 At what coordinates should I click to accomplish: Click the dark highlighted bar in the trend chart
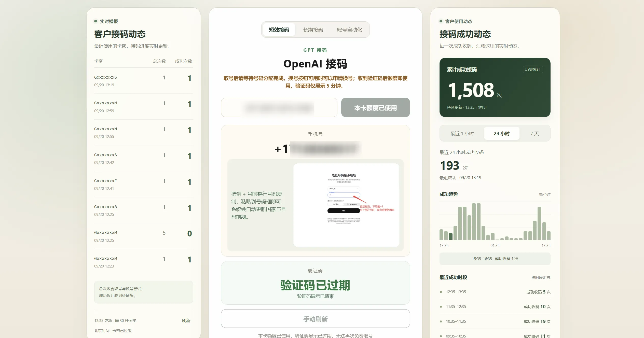451,236
